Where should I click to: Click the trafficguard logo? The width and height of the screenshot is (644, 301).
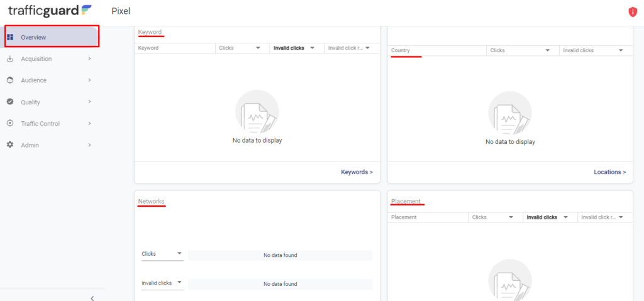pos(50,11)
